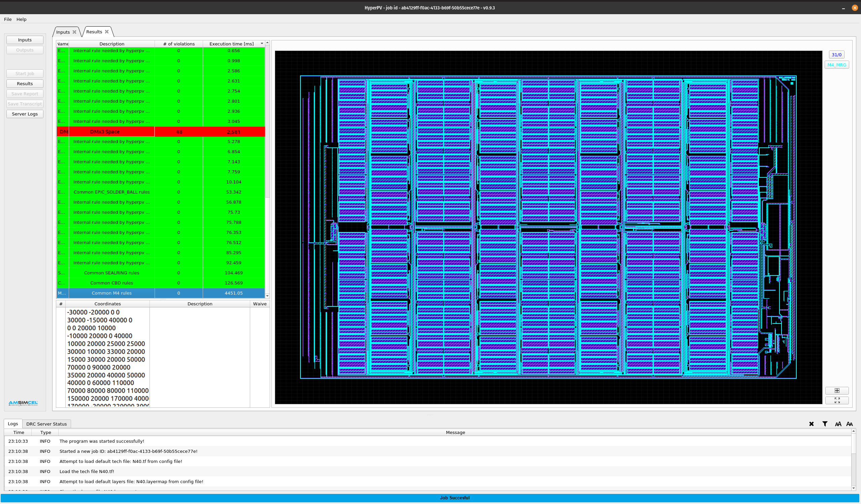
Task: Open Server Logs
Action: tap(25, 114)
